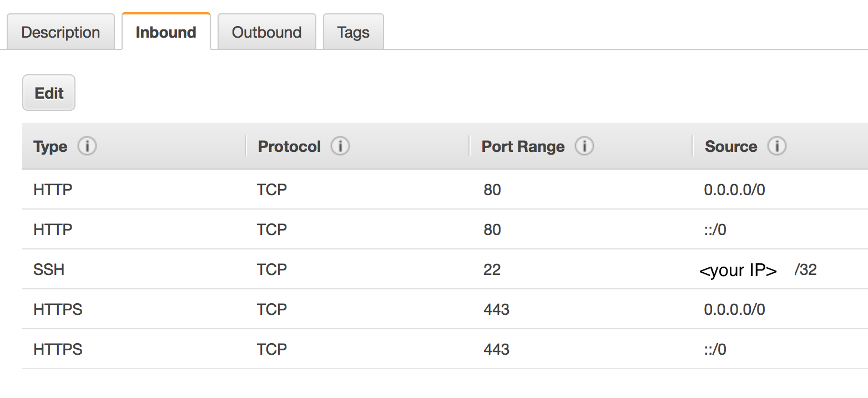The image size is (868, 398).
Task: Click the Port Range column header
Action: tap(523, 147)
